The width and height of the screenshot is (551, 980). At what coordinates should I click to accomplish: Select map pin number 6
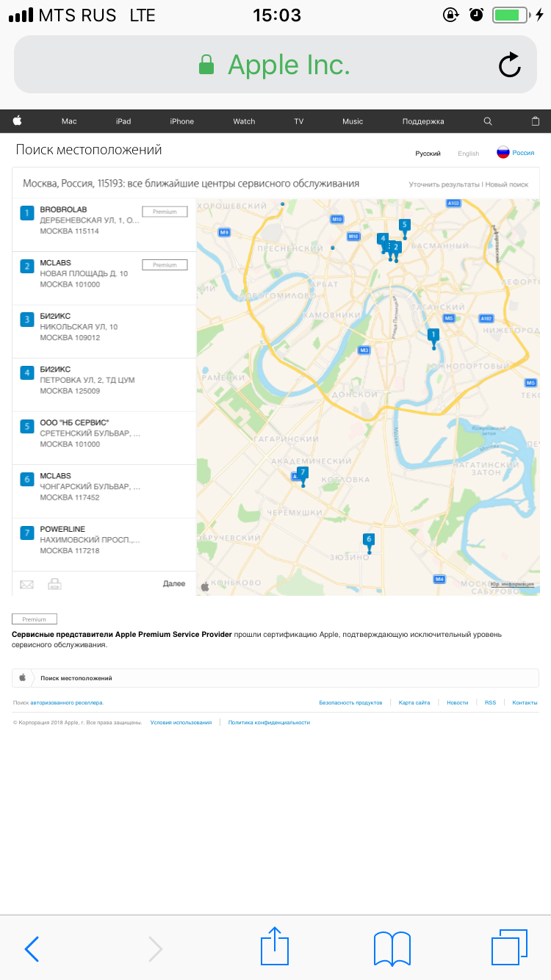pos(369,543)
